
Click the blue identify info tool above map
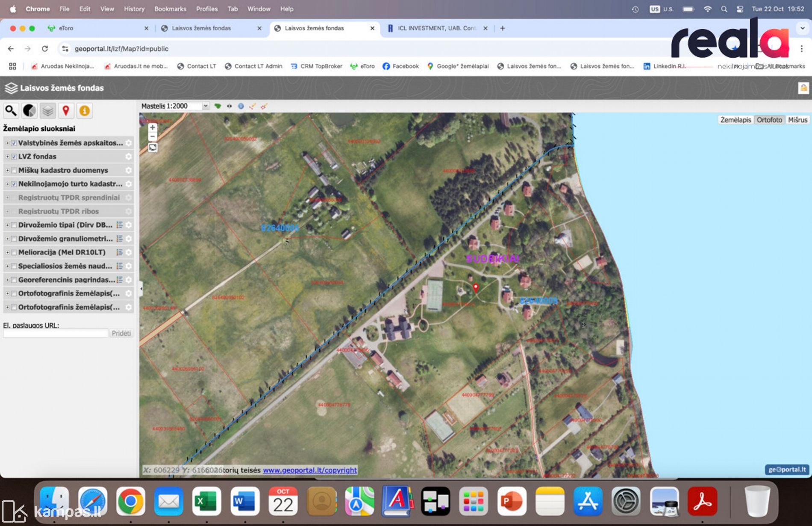(x=241, y=106)
